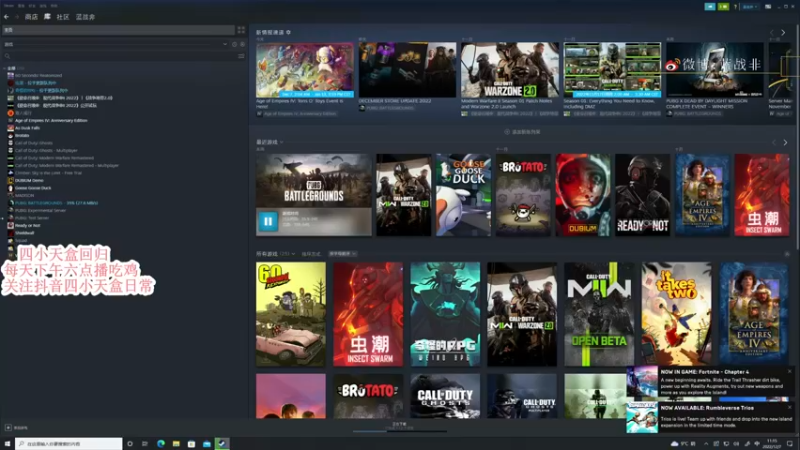Click the add game plus icon
Viewport: 800px width, 450px height.
(8, 428)
